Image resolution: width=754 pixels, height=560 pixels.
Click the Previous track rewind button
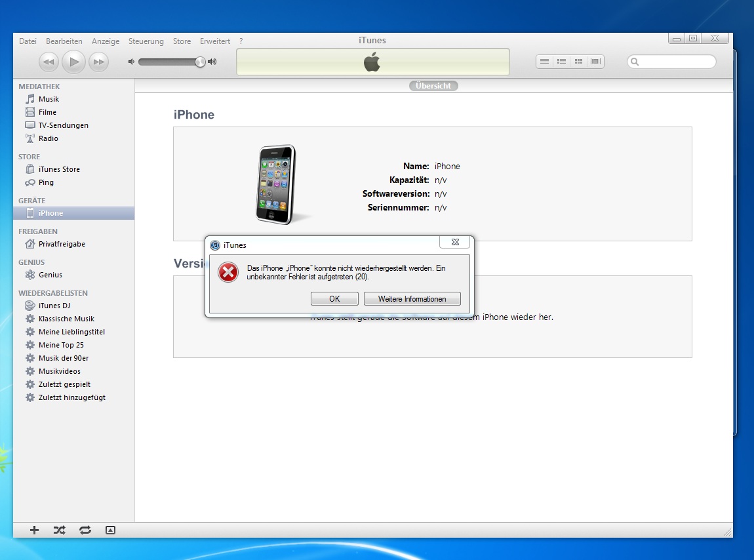click(49, 62)
